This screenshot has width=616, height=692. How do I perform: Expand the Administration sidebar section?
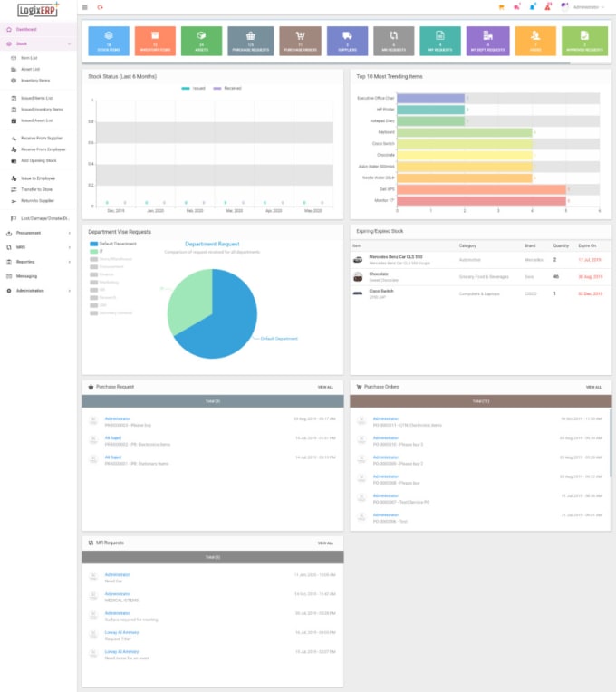38,291
